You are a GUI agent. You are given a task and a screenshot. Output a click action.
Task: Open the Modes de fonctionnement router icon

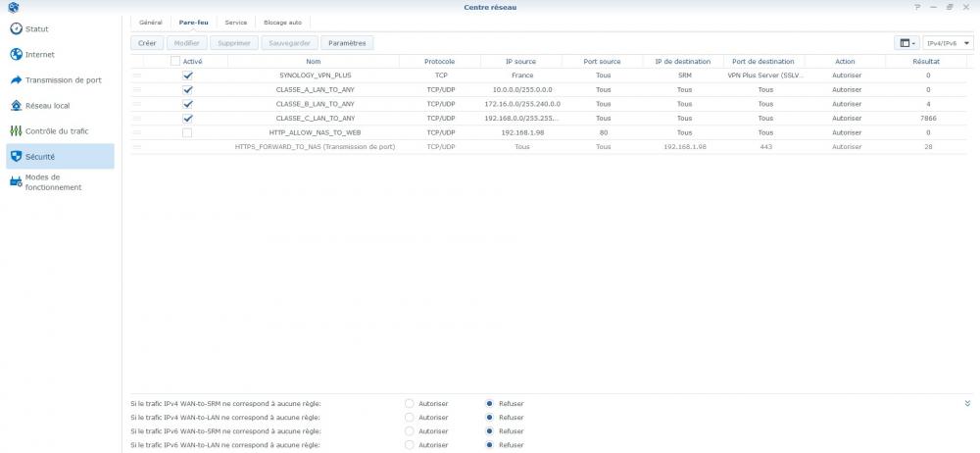17,181
